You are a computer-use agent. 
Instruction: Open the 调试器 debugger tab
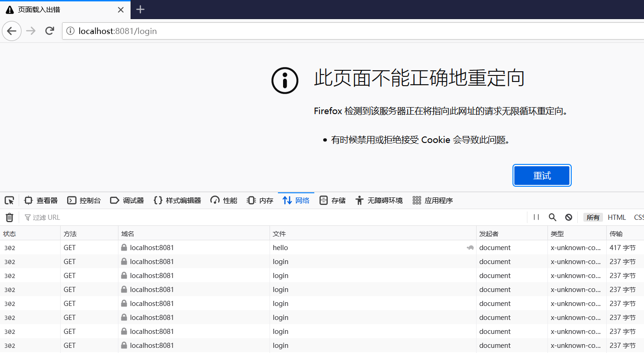[127, 200]
